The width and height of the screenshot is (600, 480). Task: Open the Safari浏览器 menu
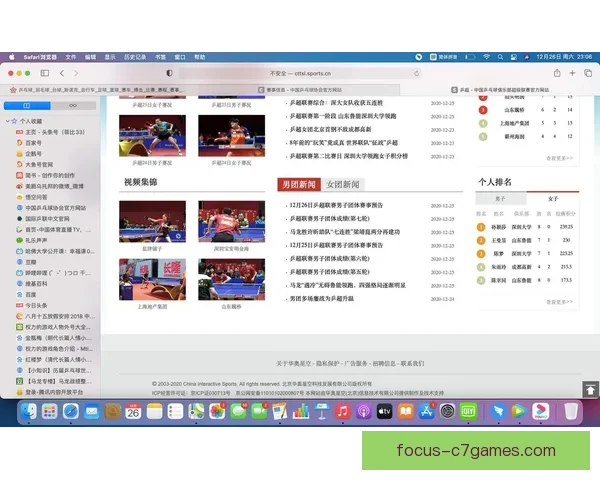40,57
